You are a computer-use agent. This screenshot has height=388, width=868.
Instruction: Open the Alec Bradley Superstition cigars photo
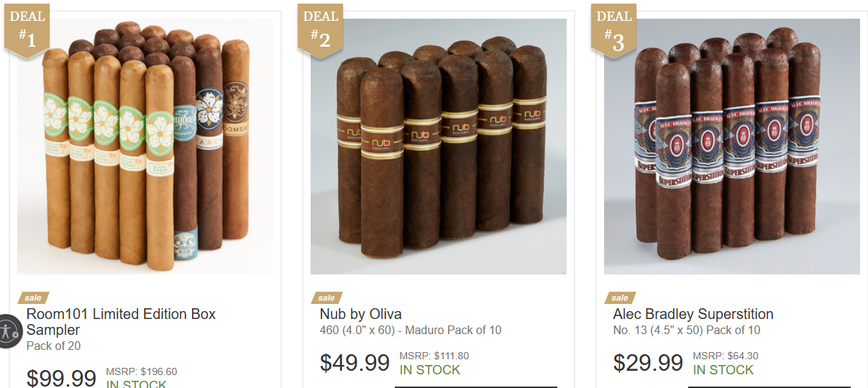[x=731, y=147]
